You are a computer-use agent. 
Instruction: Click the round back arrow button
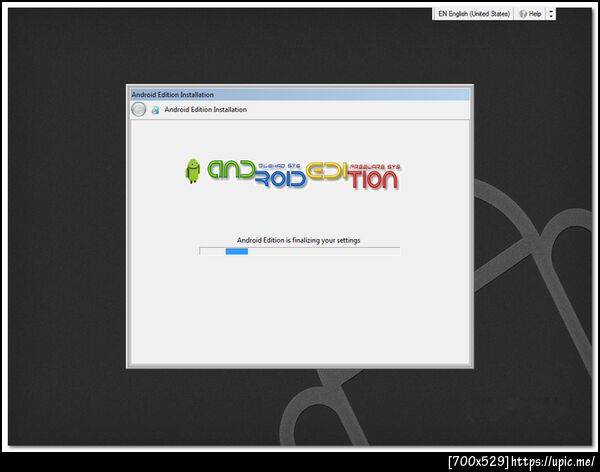[x=139, y=109]
